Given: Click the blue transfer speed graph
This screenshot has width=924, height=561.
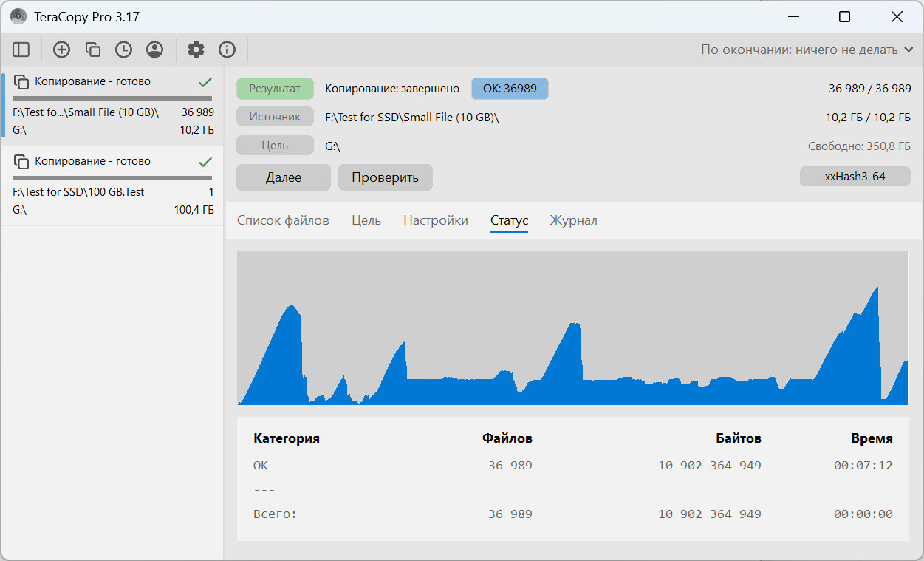Looking at the screenshot, I should 572,327.
